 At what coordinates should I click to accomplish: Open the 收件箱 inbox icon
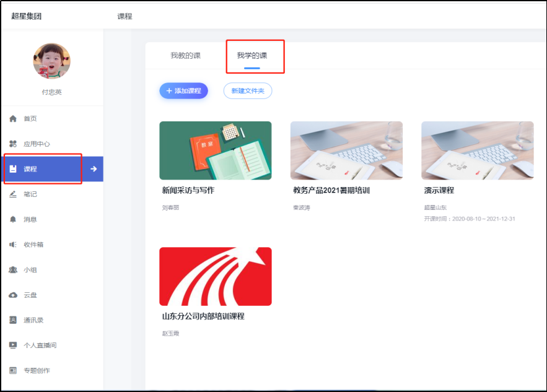13,245
